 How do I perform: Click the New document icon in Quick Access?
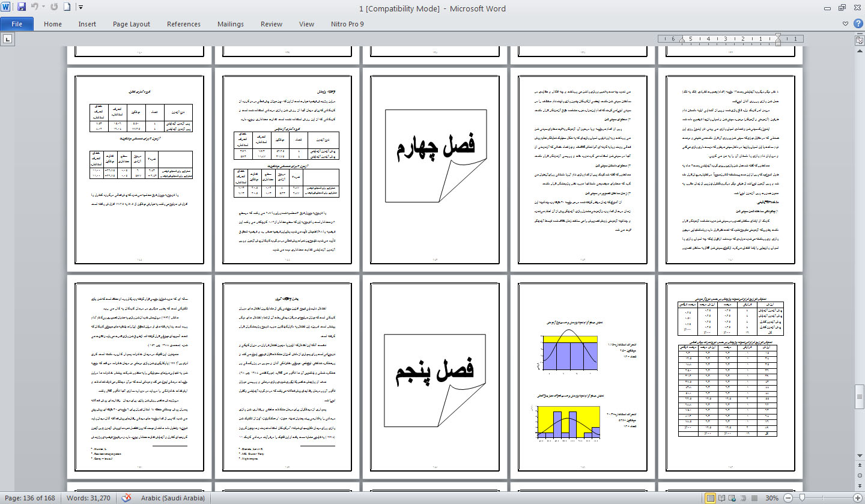tap(67, 8)
